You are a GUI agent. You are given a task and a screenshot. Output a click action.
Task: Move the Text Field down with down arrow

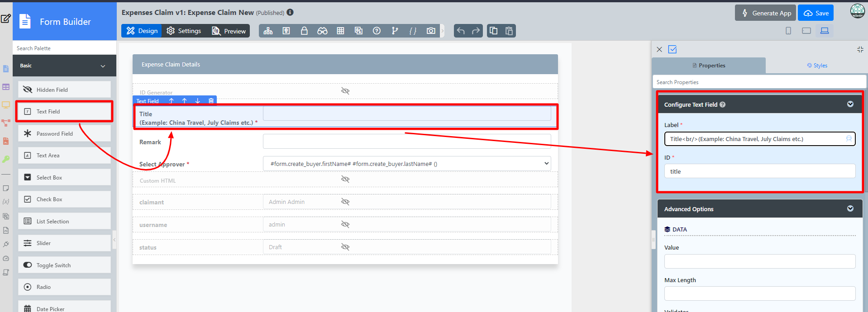[x=197, y=101]
